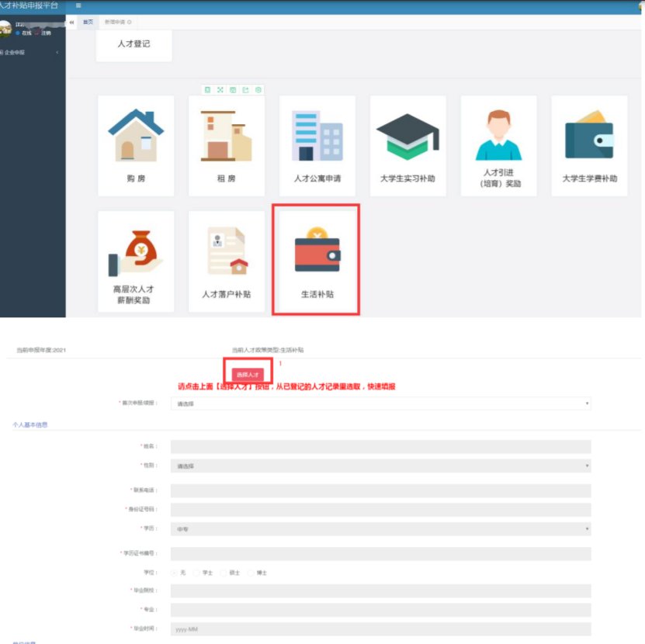The width and height of the screenshot is (645, 644).
Task: Open the 首次申报/续报 dropdown
Action: pyautogui.click(x=381, y=403)
